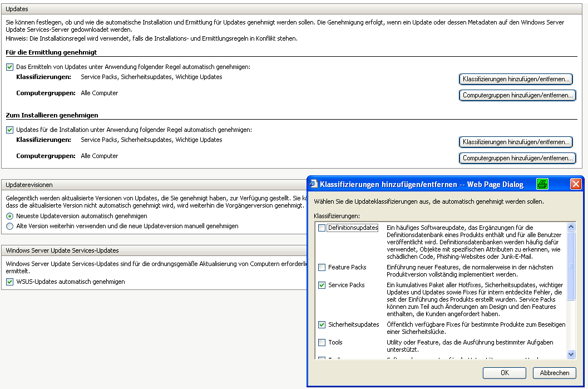The image size is (588, 389).
Task: Click classification values under Installieren section
Action: 151,140
